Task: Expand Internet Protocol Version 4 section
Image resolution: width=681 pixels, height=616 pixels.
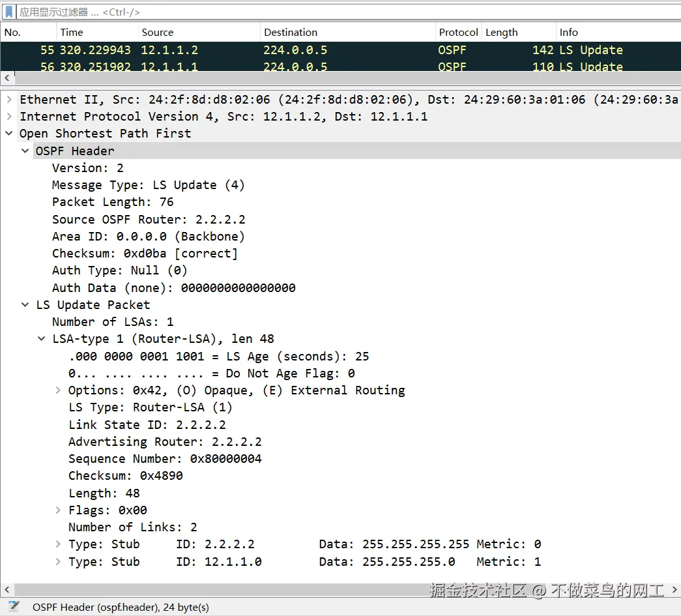Action: pos(9,116)
